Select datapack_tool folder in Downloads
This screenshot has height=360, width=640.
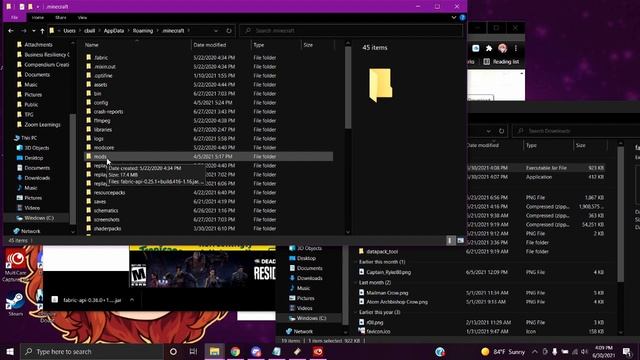coord(382,251)
